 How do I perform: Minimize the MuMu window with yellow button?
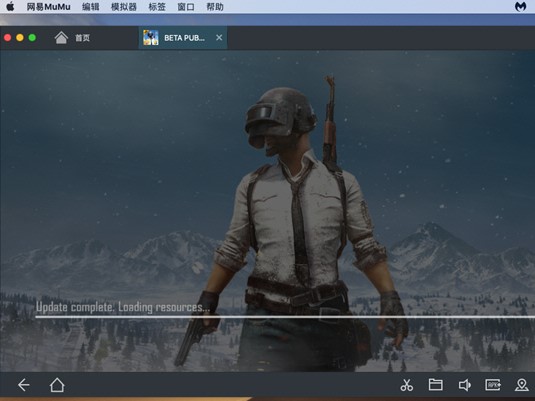coord(20,38)
